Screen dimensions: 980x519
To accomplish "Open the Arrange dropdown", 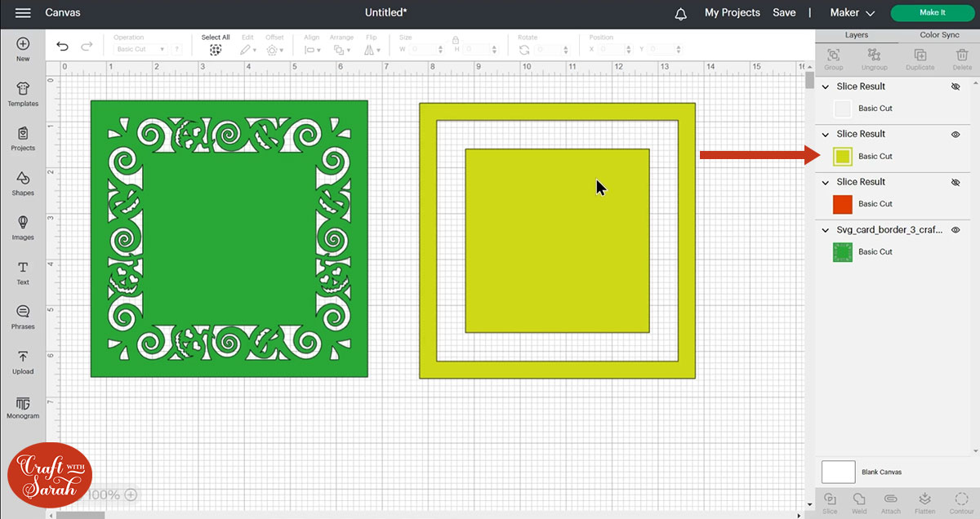I will coord(341,50).
